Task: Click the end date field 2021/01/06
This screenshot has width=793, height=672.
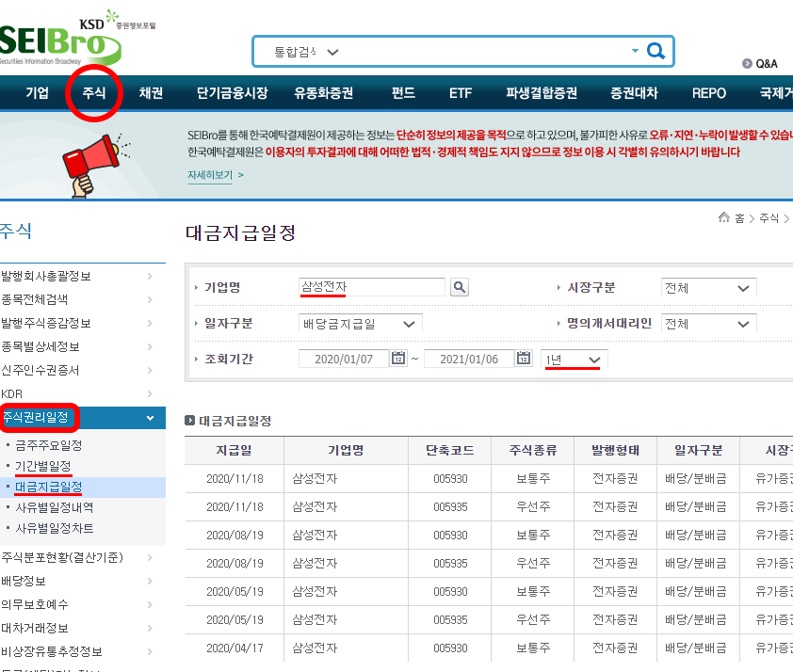Action: point(469,359)
